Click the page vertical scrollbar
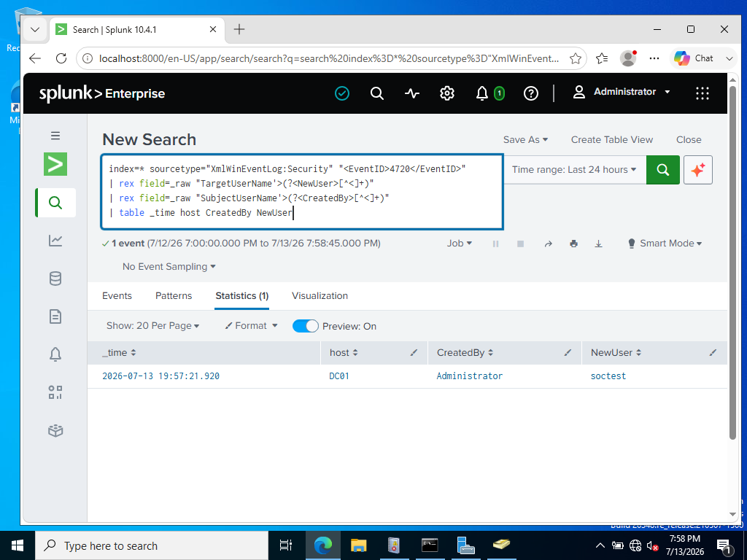This screenshot has height=560, width=747. pyautogui.click(x=732, y=262)
